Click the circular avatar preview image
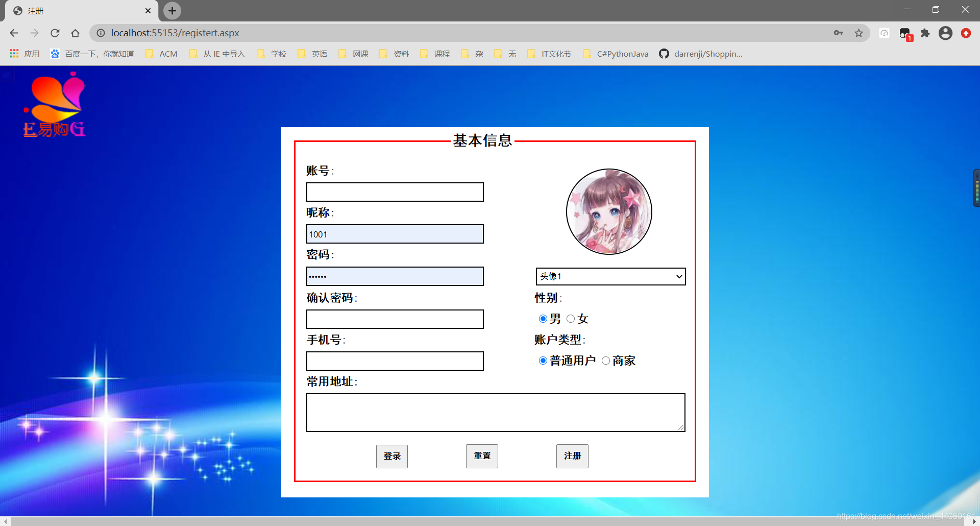Image resolution: width=980 pixels, height=526 pixels. 609,211
